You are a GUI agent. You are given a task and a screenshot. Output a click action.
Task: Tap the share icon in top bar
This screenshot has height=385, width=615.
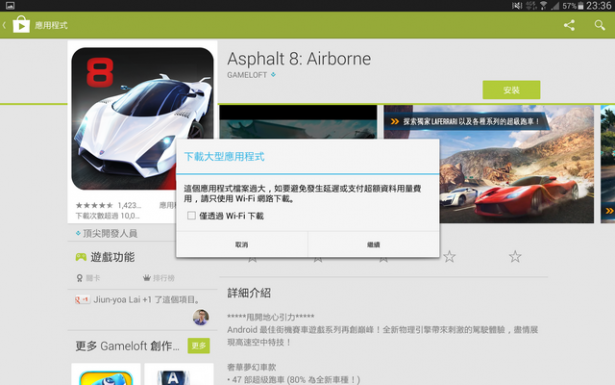[x=569, y=25]
